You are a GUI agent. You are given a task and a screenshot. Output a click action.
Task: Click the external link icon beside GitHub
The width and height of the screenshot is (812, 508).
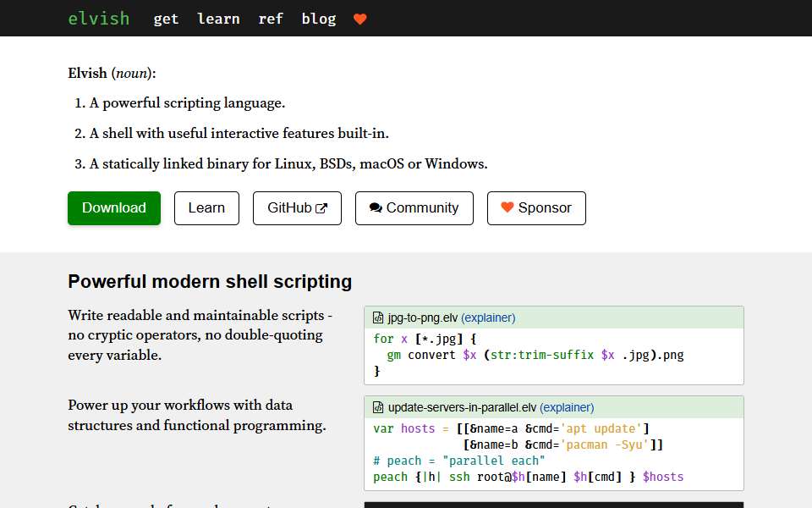pyautogui.click(x=321, y=208)
